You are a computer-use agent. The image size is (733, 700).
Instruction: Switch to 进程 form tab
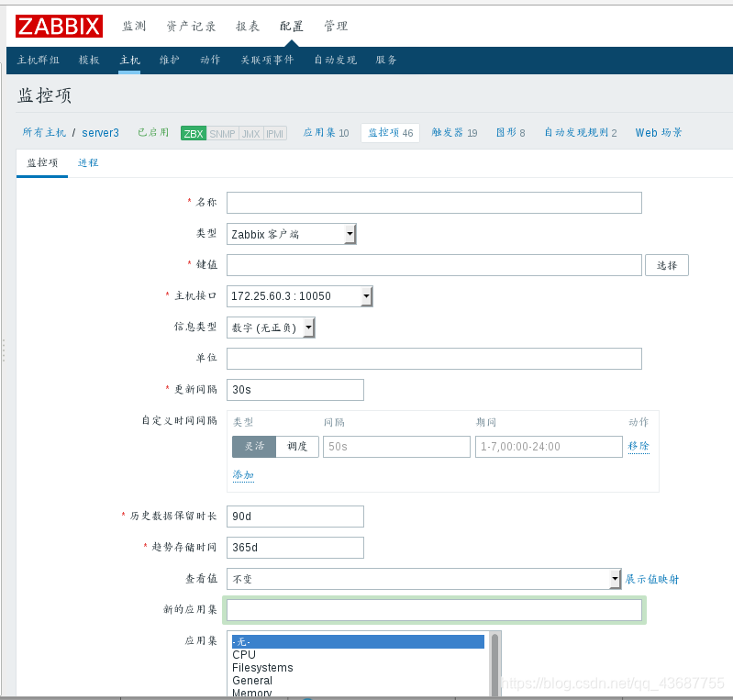click(x=88, y=162)
